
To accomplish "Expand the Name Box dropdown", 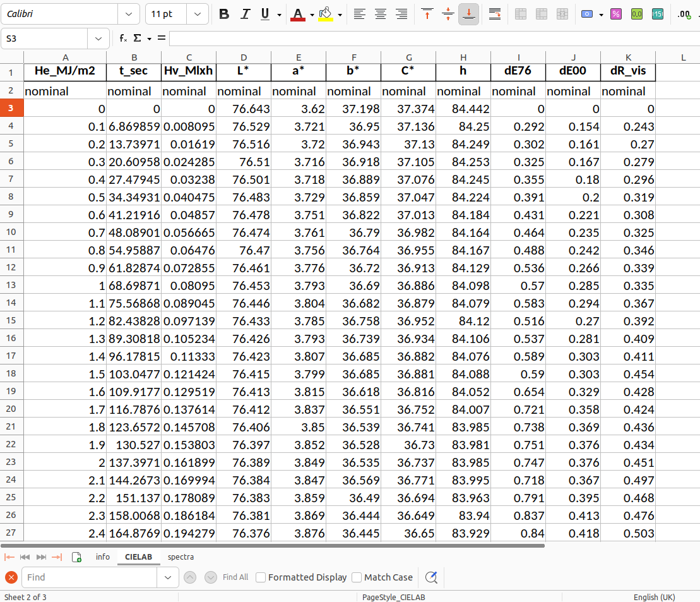I will 98,39.
